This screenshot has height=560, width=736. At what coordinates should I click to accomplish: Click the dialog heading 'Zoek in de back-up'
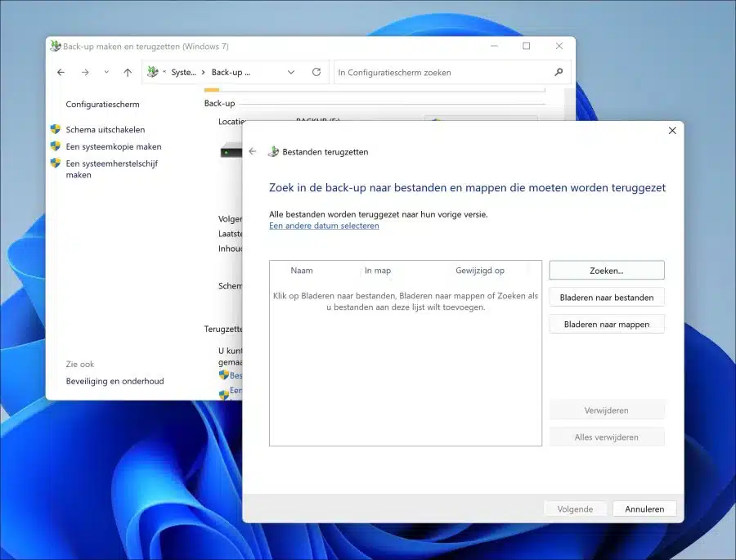point(467,188)
